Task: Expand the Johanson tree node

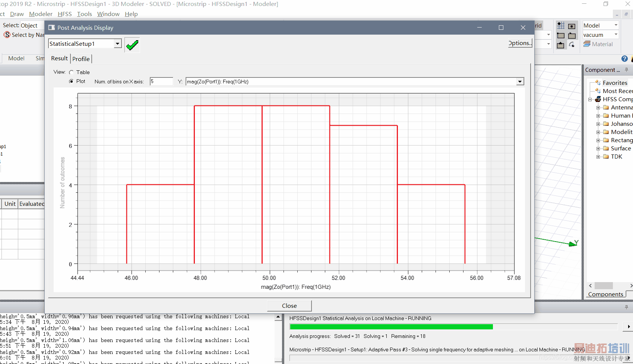Action: click(x=598, y=124)
